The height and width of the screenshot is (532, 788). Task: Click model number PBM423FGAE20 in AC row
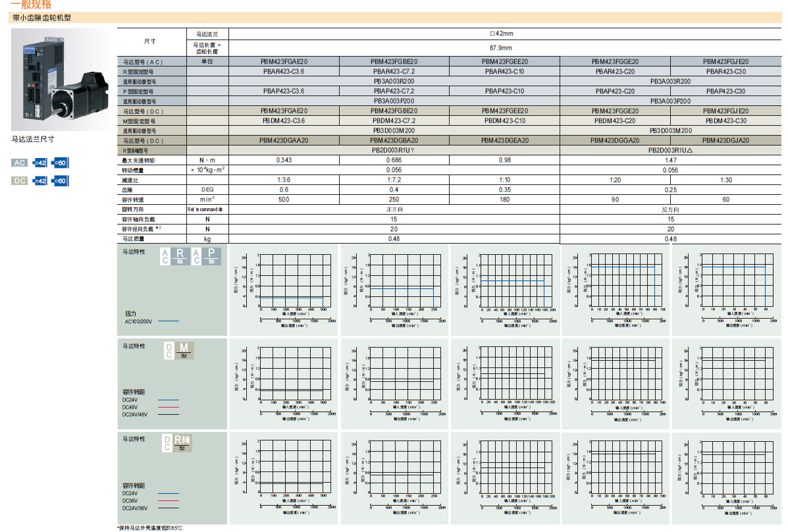pyautogui.click(x=284, y=61)
